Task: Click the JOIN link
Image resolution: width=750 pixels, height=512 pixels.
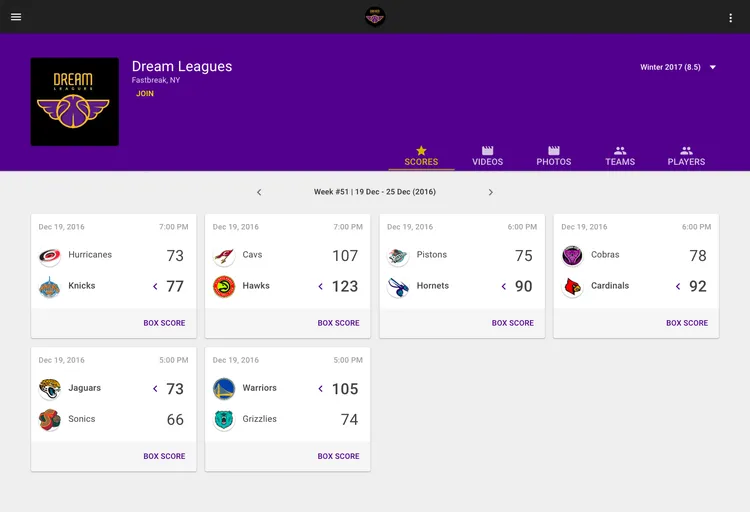Action: pos(145,93)
